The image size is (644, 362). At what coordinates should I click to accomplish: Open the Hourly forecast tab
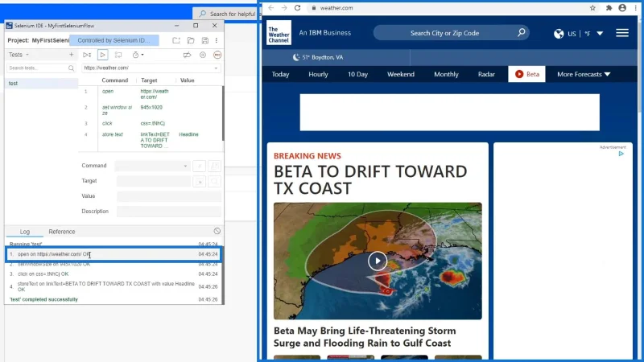[318, 74]
